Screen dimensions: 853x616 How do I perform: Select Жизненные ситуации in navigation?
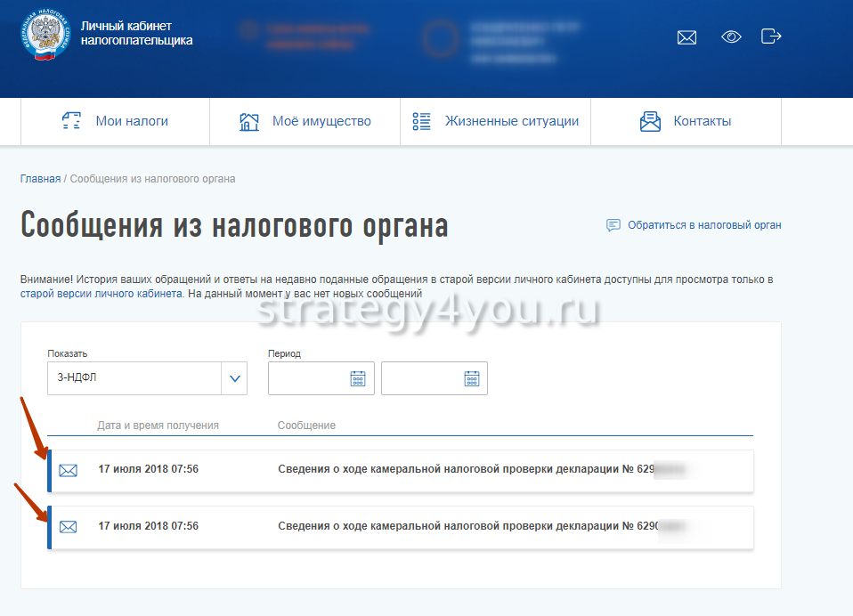[x=496, y=121]
